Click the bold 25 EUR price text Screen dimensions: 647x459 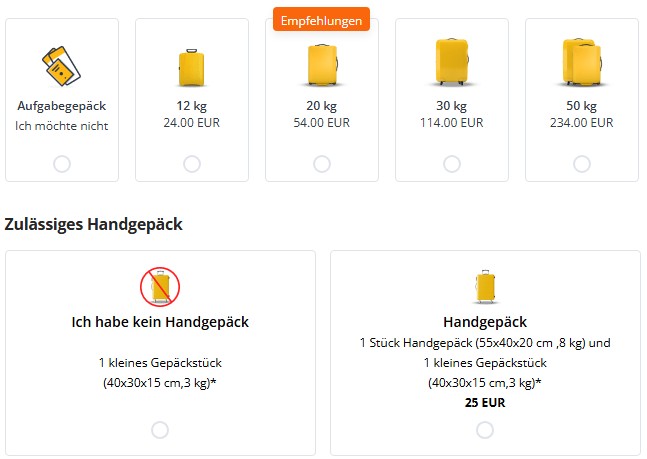(485, 402)
